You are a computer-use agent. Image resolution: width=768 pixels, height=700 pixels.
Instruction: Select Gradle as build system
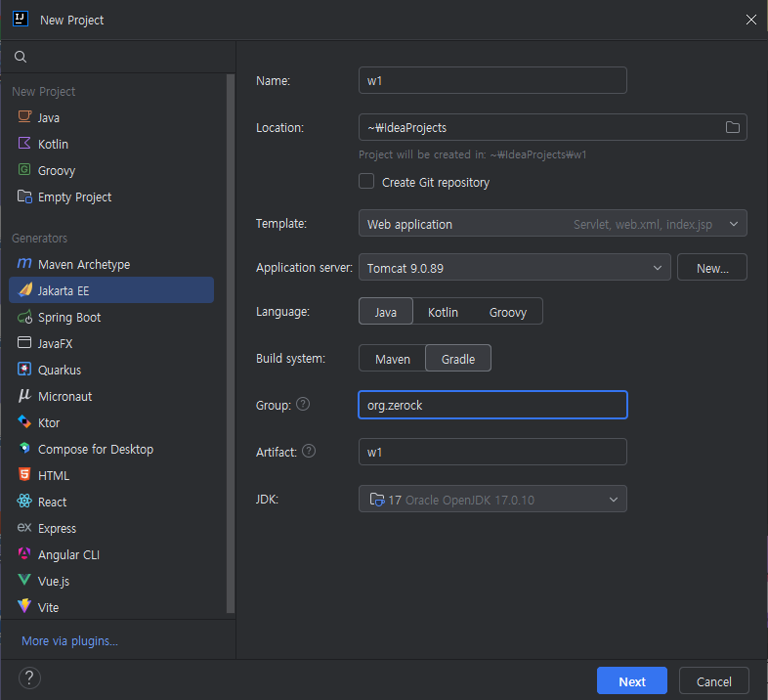point(458,359)
